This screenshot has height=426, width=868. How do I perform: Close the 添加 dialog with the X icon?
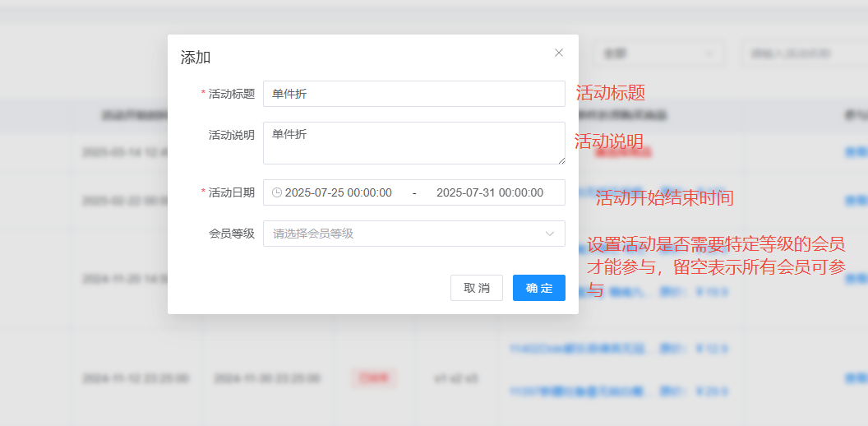point(559,53)
